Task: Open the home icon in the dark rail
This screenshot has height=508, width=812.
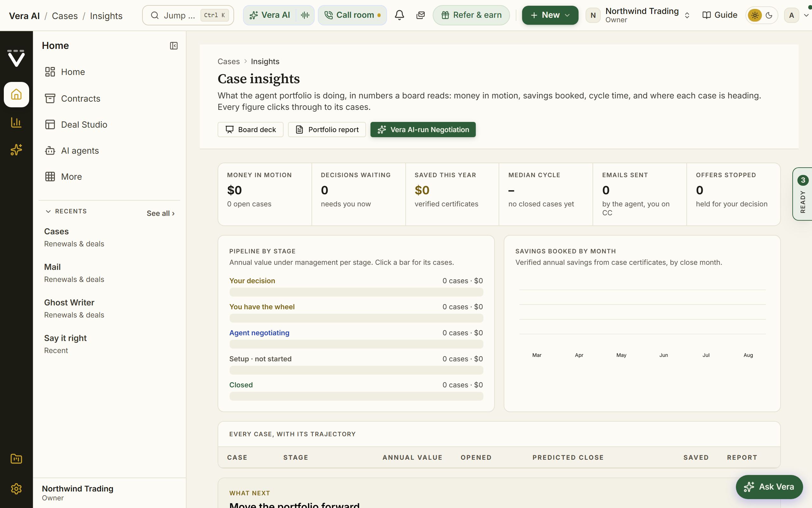Action: [16, 94]
